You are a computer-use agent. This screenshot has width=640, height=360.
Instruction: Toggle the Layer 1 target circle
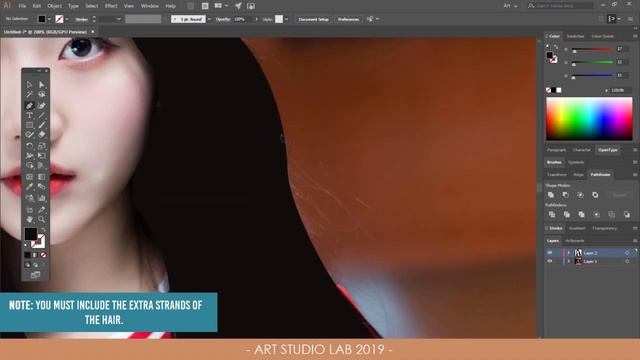click(627, 261)
